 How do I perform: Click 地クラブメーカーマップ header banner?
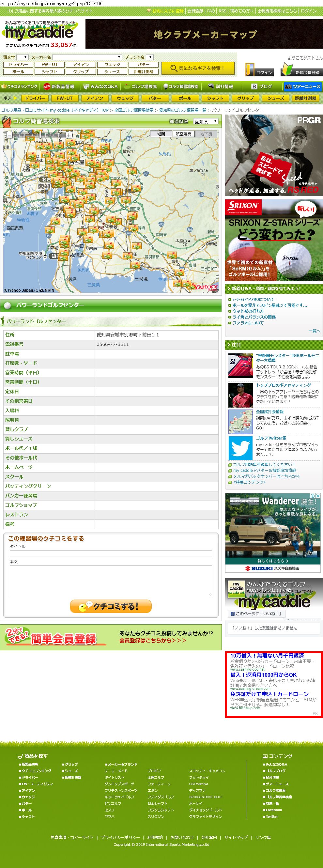point(204,34)
